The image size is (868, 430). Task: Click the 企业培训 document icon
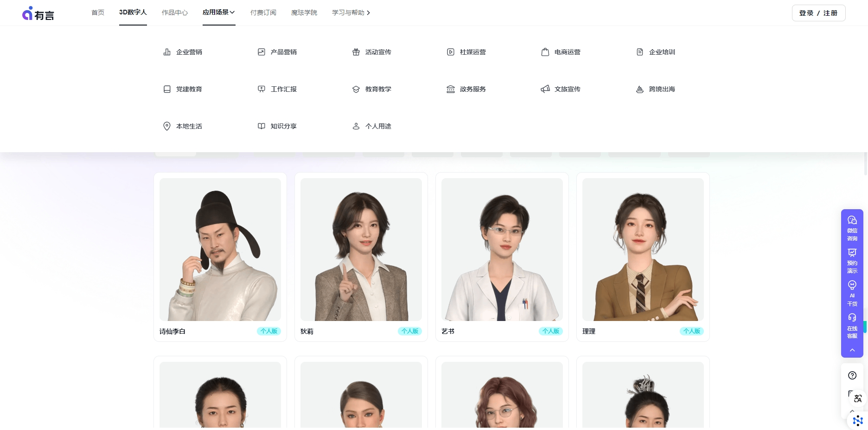click(640, 52)
